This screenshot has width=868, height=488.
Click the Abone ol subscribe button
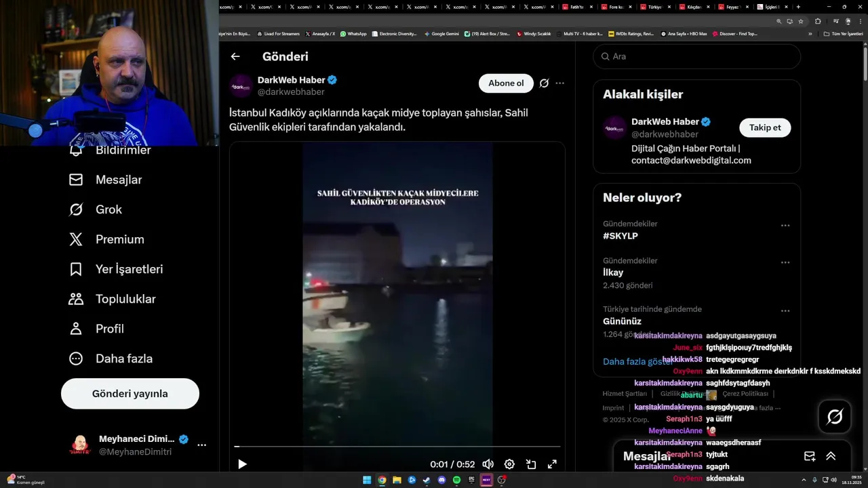coord(506,83)
